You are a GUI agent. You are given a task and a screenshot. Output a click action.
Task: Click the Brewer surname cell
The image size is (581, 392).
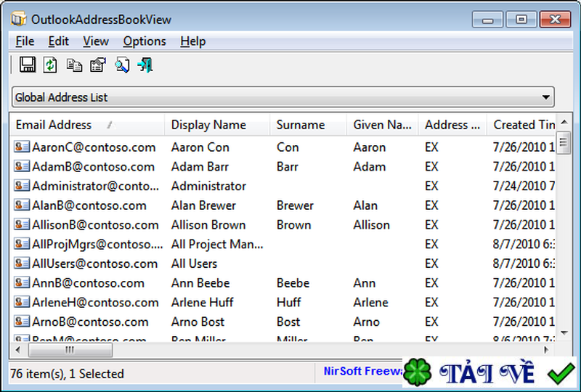pyautogui.click(x=295, y=205)
